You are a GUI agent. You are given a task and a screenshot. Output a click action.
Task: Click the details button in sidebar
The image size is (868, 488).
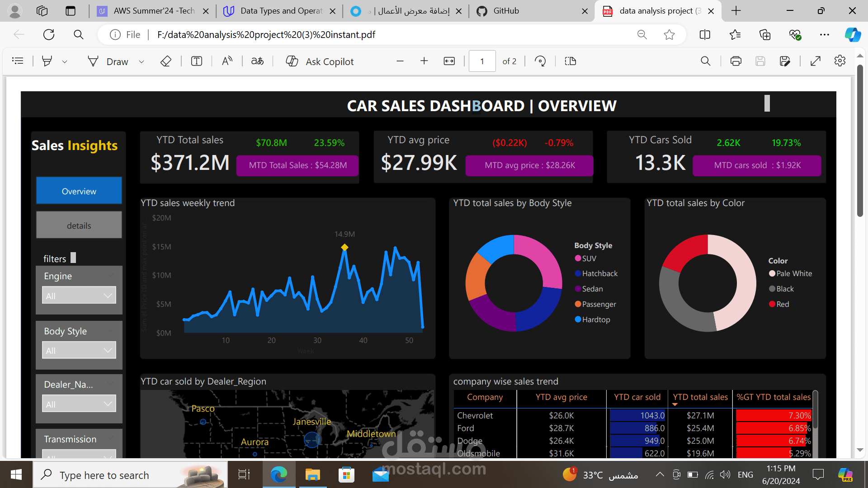click(79, 225)
